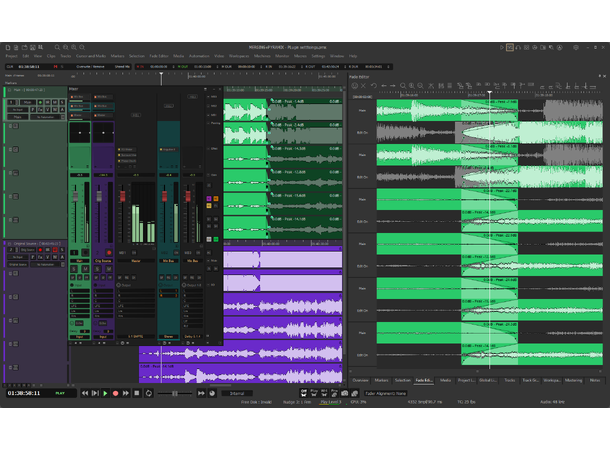Click the headphones monitor icon at top right

point(518,47)
